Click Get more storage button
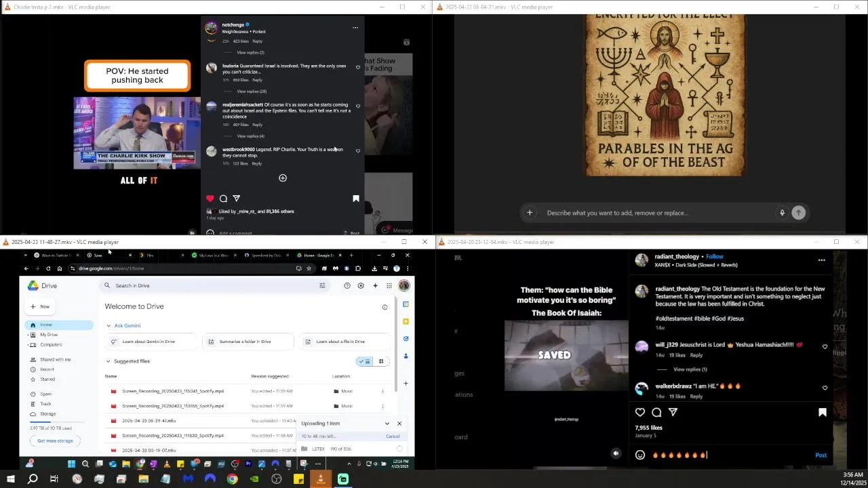 pyautogui.click(x=55, y=441)
